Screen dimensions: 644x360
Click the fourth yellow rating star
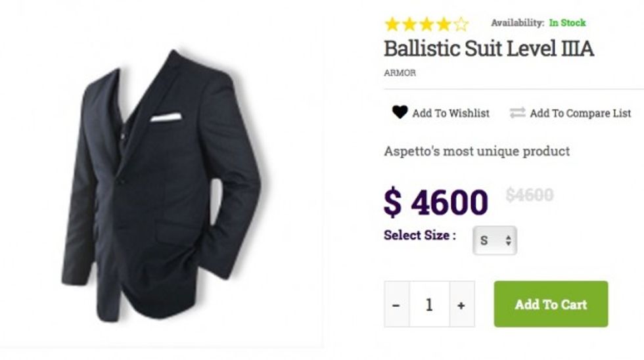tap(444, 24)
